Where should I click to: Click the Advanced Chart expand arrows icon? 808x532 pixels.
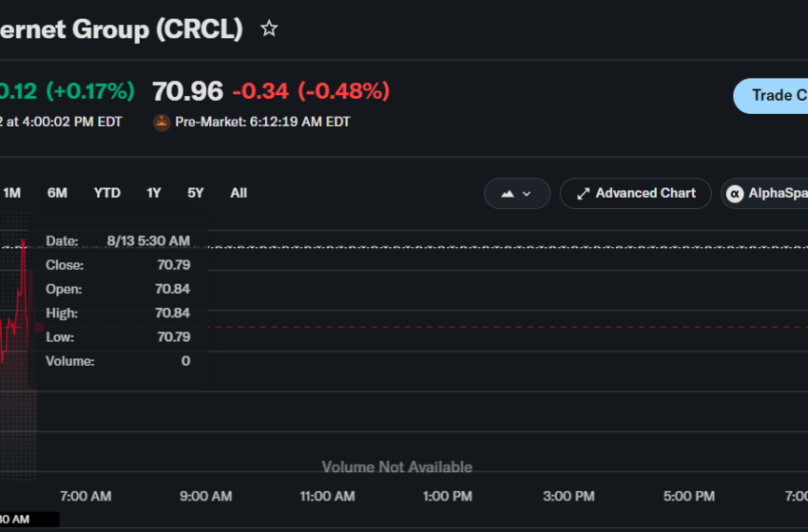[x=583, y=194]
